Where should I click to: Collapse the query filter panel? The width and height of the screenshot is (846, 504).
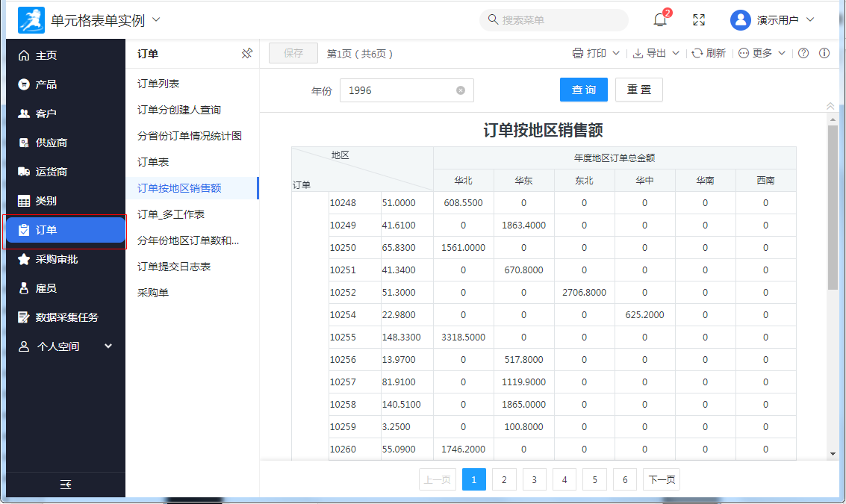pyautogui.click(x=830, y=106)
